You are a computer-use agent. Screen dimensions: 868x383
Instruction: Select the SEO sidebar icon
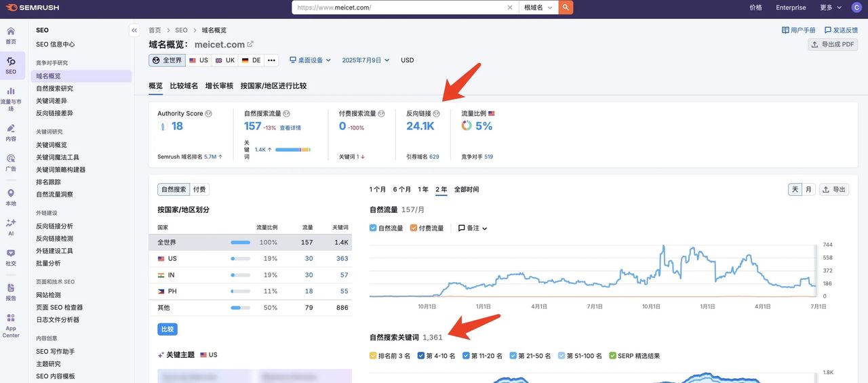click(11, 65)
